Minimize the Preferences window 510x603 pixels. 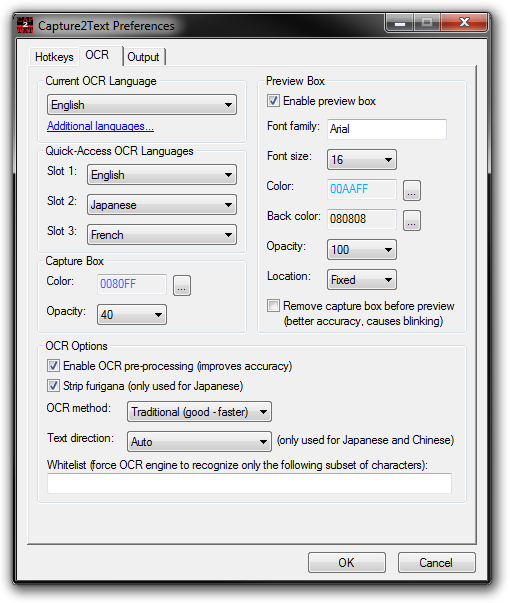pos(400,23)
